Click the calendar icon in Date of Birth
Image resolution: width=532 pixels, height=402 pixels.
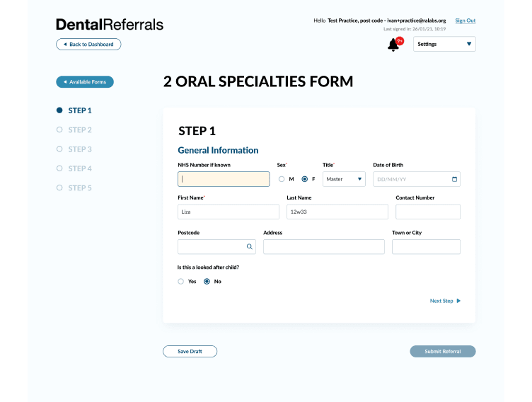(x=454, y=179)
